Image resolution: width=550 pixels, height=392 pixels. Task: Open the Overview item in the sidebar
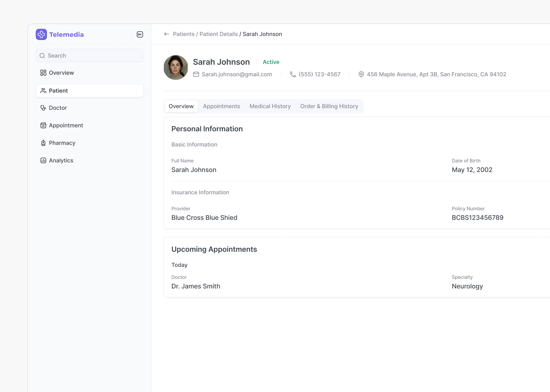coord(61,73)
